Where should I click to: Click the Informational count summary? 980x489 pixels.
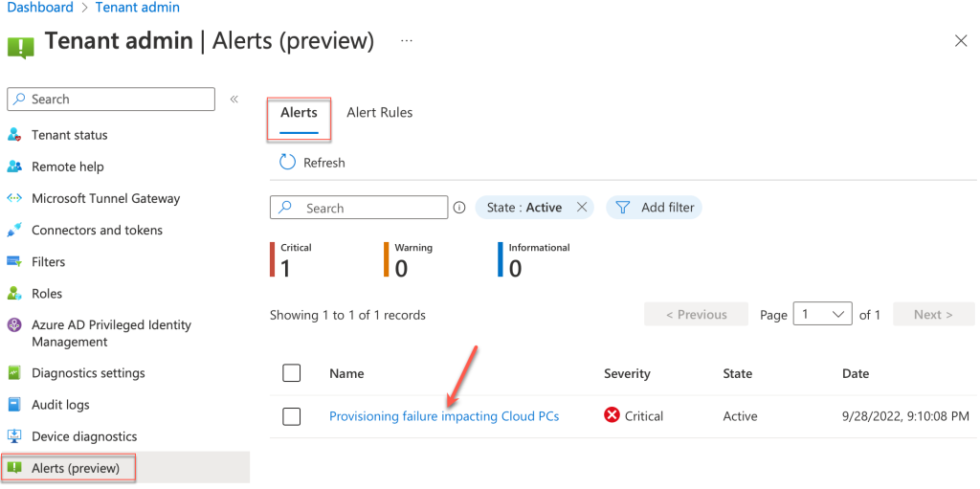[534, 259]
